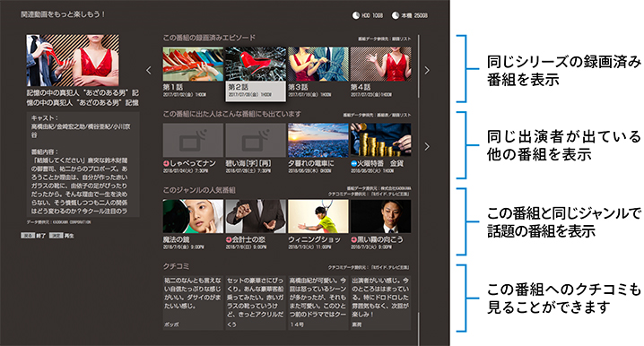The height and width of the screenshot is (346, 644).
Task: Click the pink recording icon beside しゃべってナン
Action: point(166,163)
